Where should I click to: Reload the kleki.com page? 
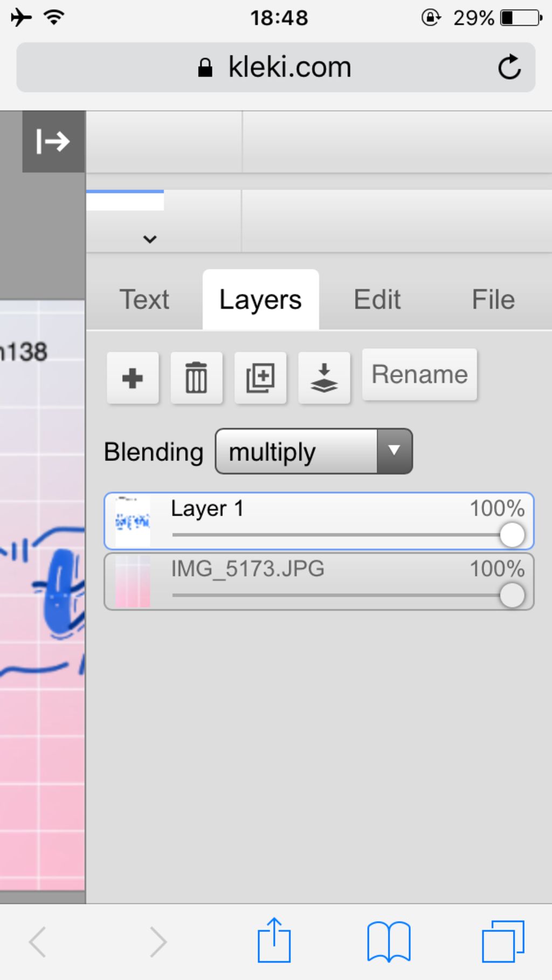click(x=509, y=67)
